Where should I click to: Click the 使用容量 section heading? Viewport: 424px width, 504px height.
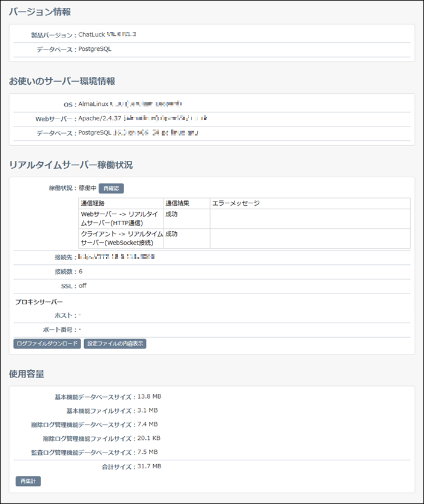[x=27, y=374]
